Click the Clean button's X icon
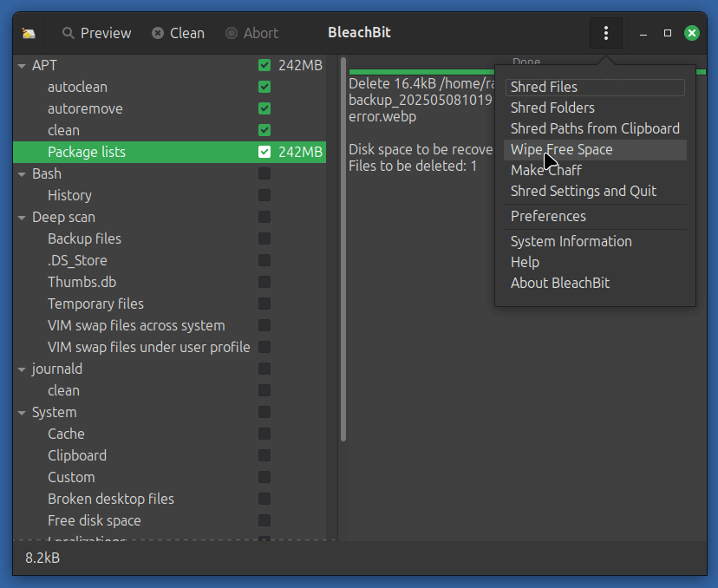Viewport: 718px width, 588px height. point(158,34)
